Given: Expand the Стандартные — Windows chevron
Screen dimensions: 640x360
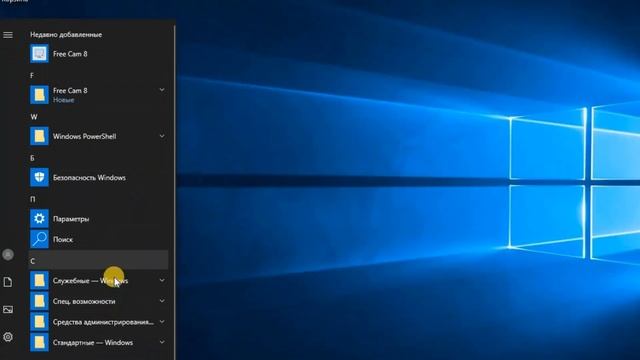Looking at the screenshot, I should click(x=162, y=342).
